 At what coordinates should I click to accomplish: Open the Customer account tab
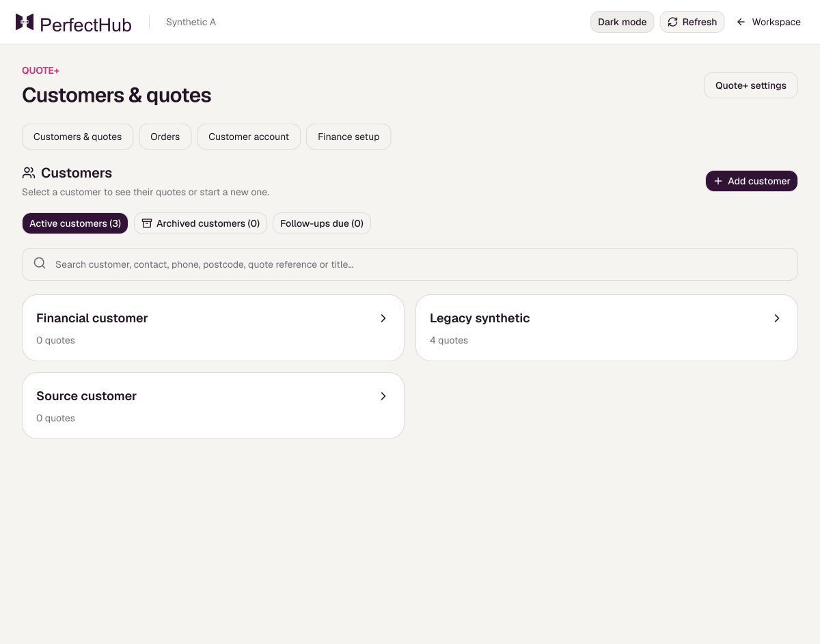pos(249,137)
